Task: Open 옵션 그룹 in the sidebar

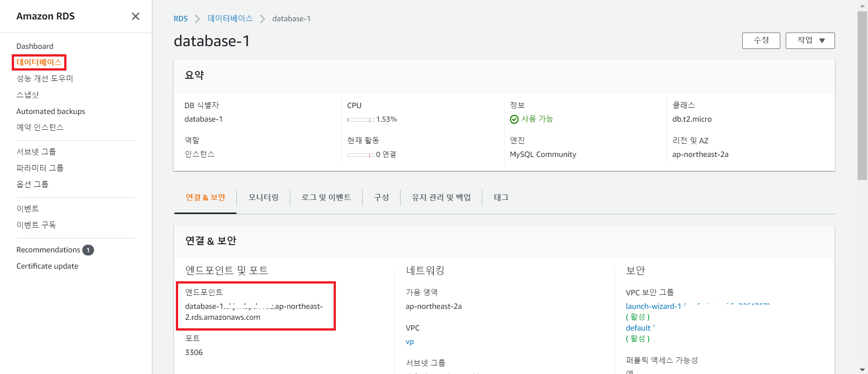Action: click(x=32, y=185)
